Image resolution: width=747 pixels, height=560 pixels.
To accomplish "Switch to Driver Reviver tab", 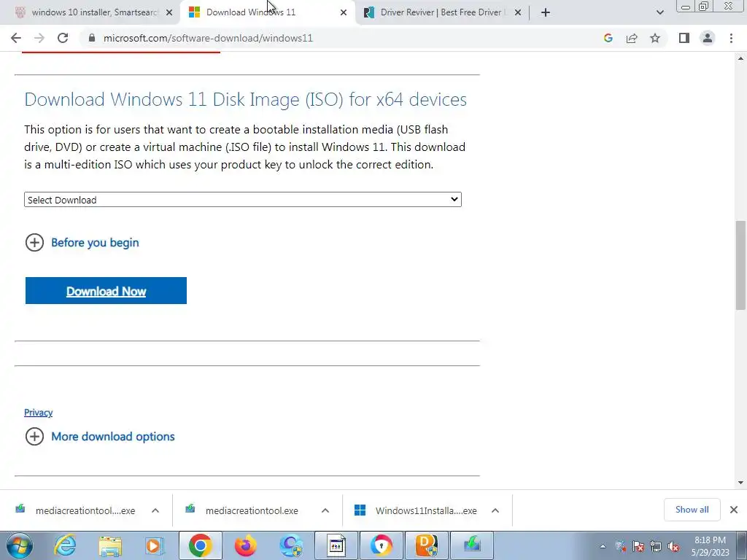I will point(441,12).
